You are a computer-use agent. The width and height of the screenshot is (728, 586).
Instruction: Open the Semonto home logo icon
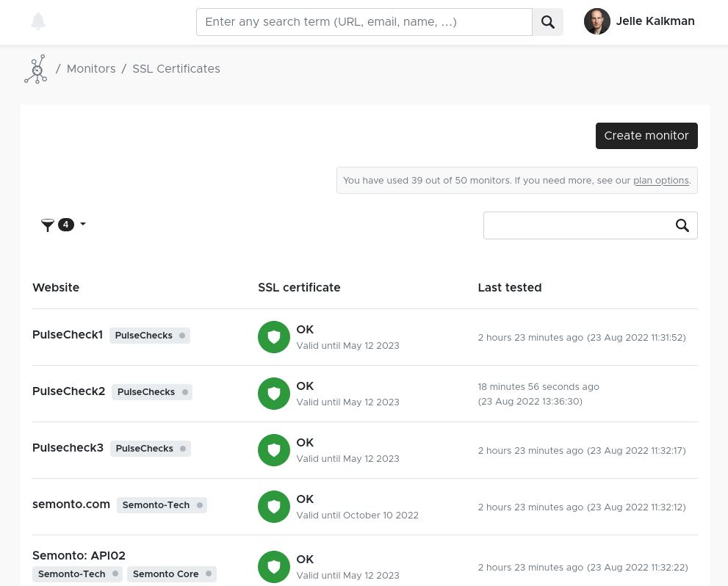coord(35,69)
